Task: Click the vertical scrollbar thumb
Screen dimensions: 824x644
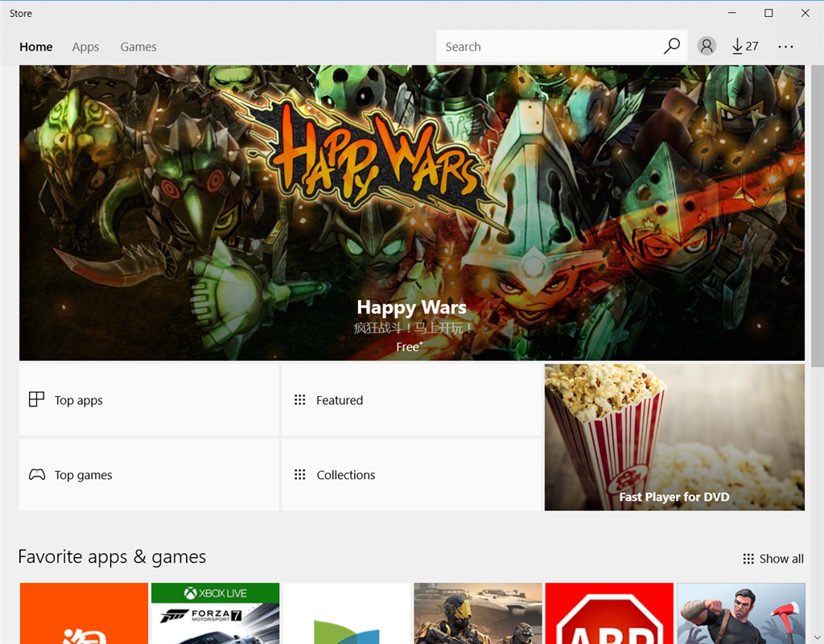Action: pyautogui.click(x=818, y=216)
